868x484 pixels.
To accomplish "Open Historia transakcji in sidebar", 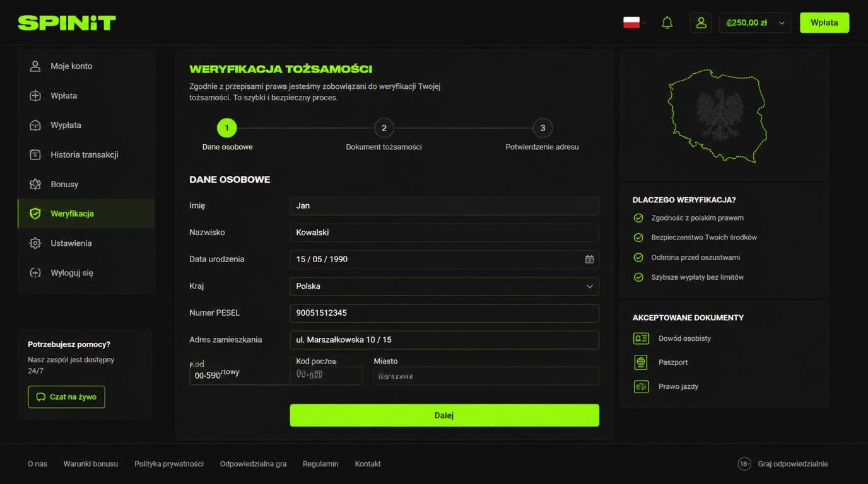I will (86, 154).
